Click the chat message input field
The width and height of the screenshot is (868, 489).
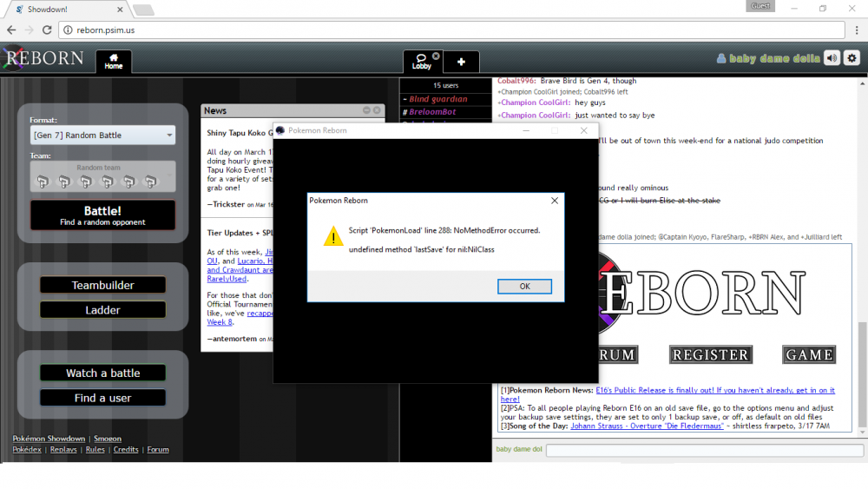pyautogui.click(x=704, y=450)
